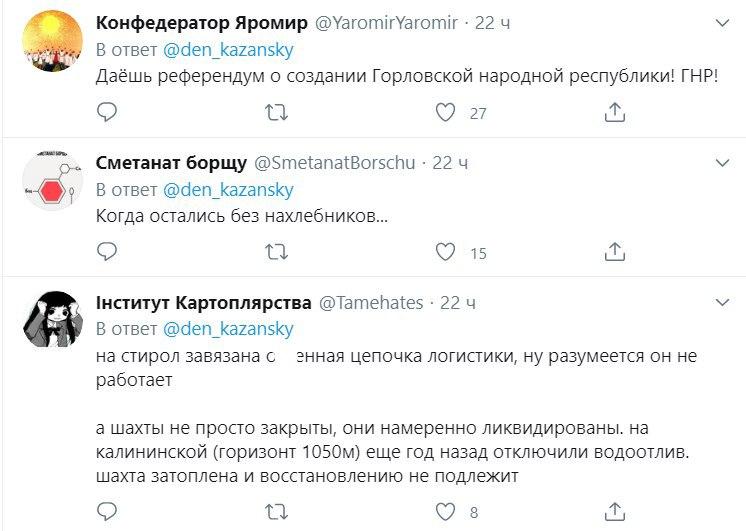Like the tweet with 8 likes
This screenshot has height=531, width=746.
click(446, 513)
